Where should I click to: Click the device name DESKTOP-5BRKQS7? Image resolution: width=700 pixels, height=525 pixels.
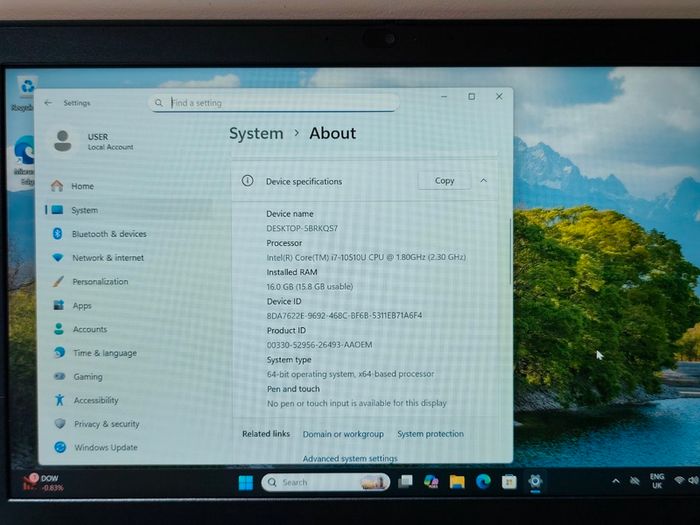click(x=302, y=228)
